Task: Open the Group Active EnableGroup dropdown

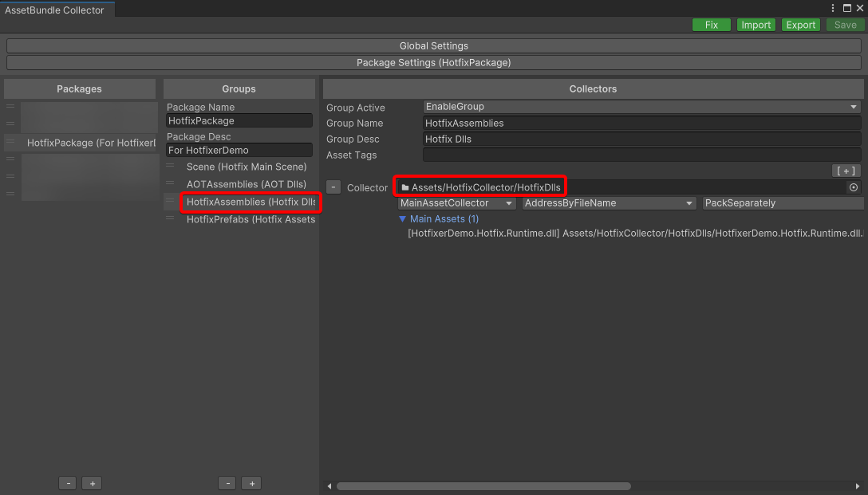Action: (x=641, y=107)
